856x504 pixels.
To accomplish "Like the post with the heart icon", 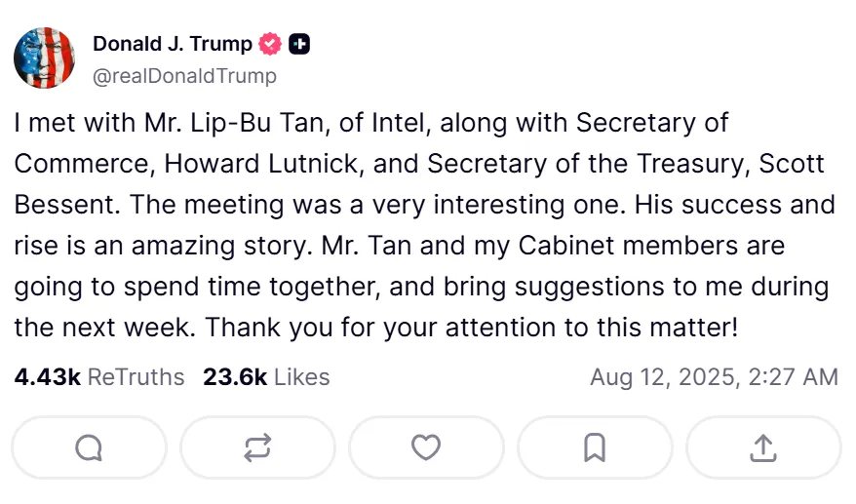I will (426, 447).
